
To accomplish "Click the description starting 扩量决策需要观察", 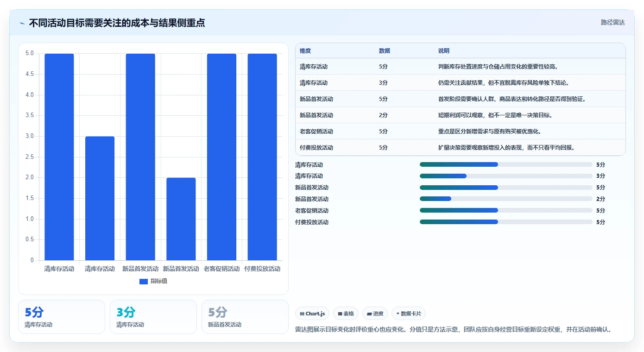I will click(x=506, y=147).
